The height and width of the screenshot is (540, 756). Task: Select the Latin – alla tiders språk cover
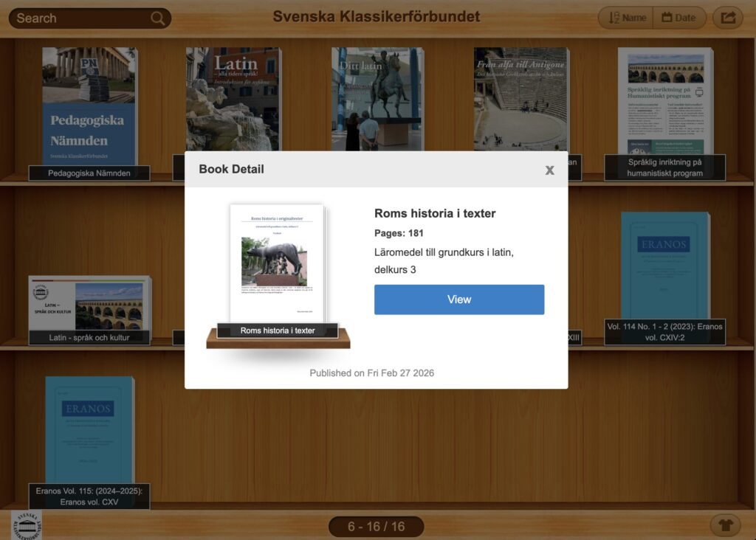coord(233,98)
